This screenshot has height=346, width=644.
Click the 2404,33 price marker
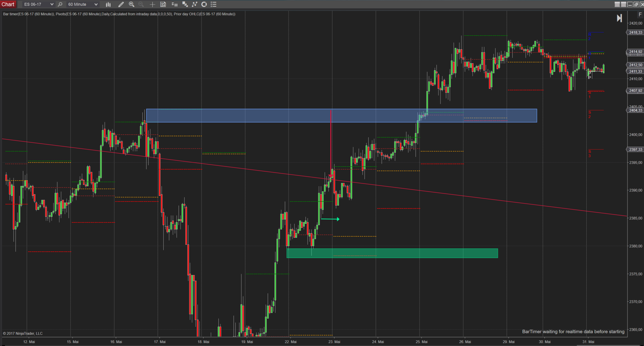click(x=636, y=110)
